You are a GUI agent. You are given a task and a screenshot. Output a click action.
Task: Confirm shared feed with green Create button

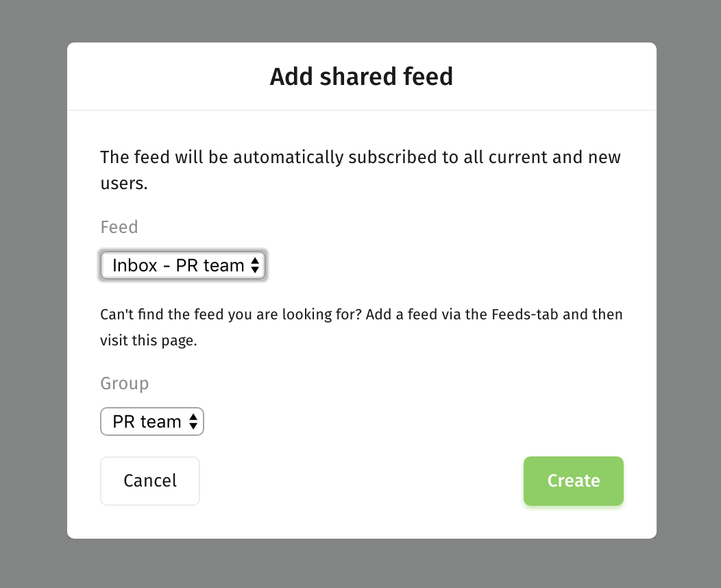click(x=574, y=481)
